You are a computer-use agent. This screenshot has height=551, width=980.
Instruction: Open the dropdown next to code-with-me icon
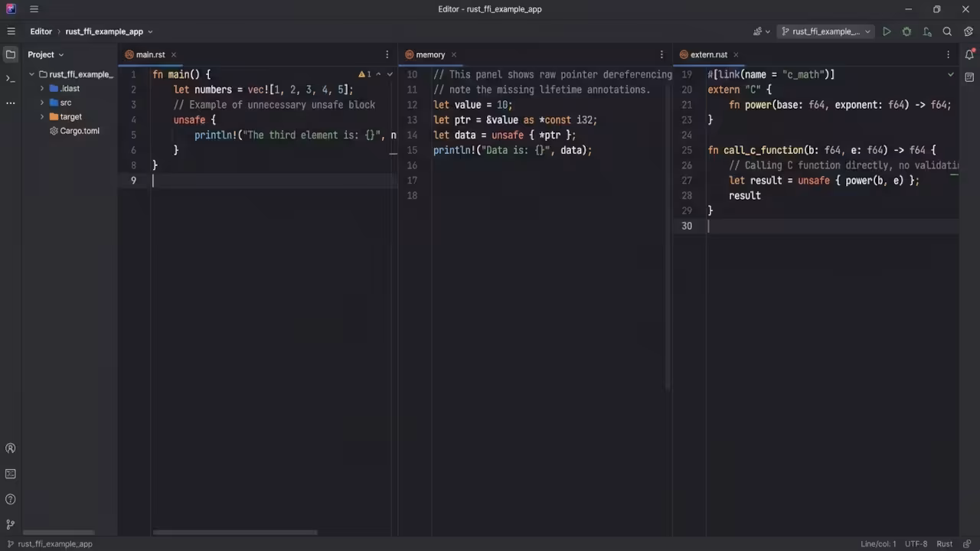pos(768,32)
